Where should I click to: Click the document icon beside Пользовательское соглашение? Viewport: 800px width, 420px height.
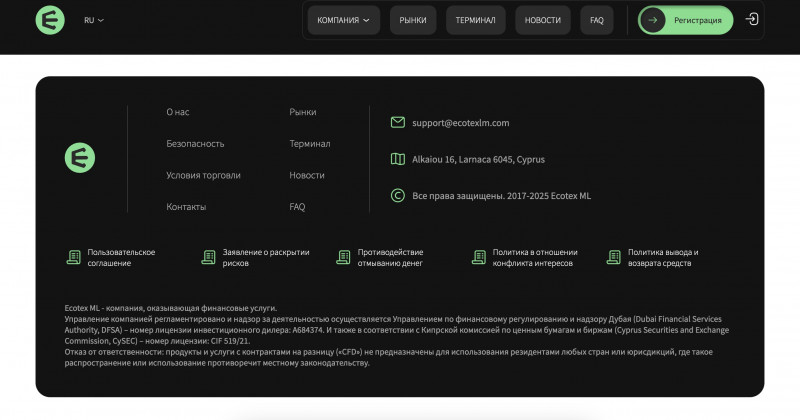click(x=73, y=257)
